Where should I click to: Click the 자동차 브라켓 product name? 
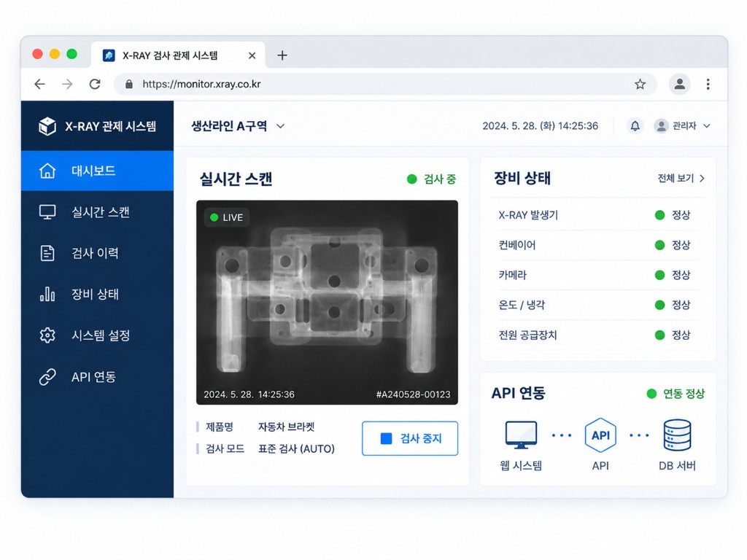286,427
